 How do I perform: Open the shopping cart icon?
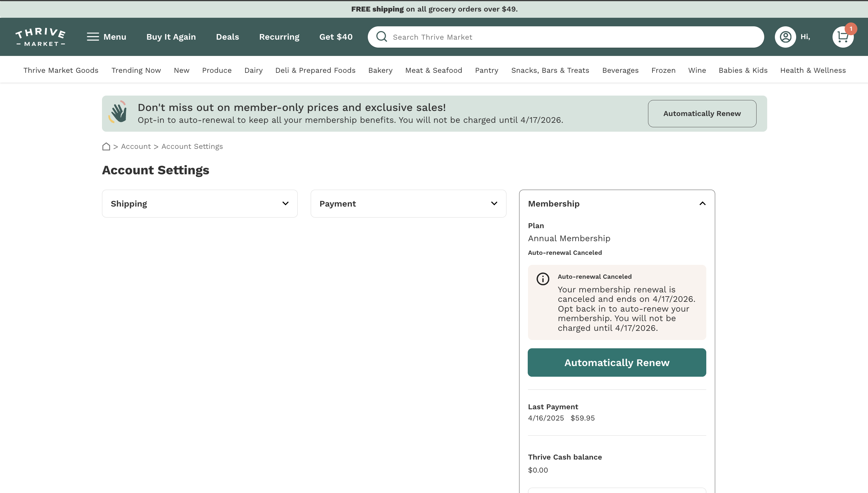842,37
